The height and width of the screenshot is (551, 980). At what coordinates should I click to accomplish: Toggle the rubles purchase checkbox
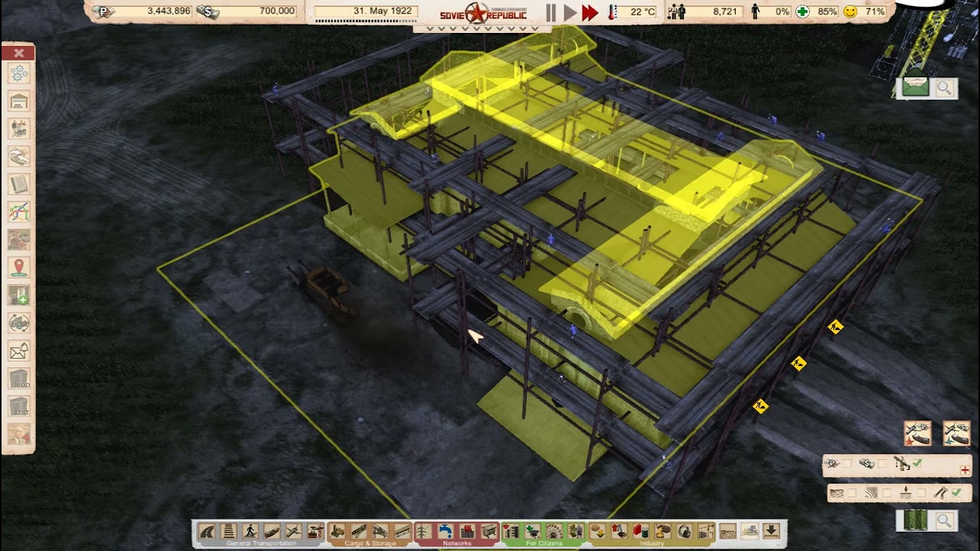coord(848,463)
